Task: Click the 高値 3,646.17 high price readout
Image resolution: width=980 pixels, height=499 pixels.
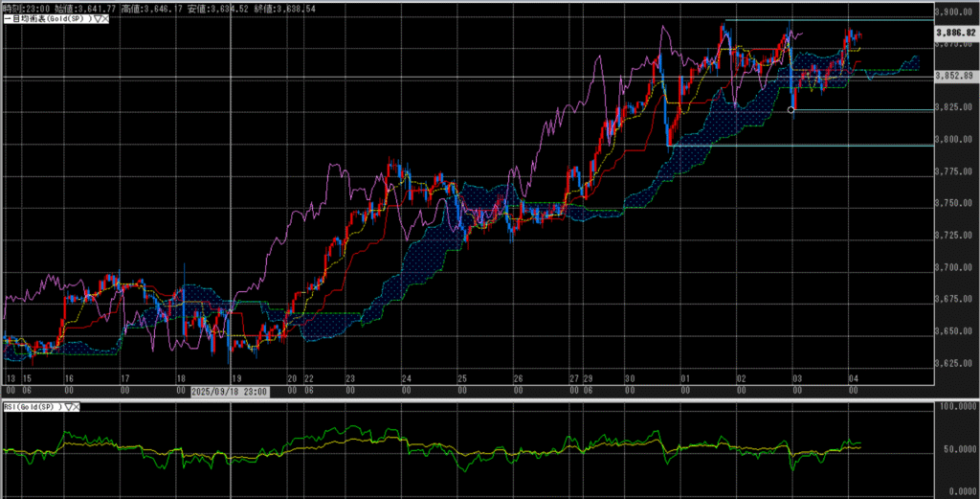Action: point(147,7)
